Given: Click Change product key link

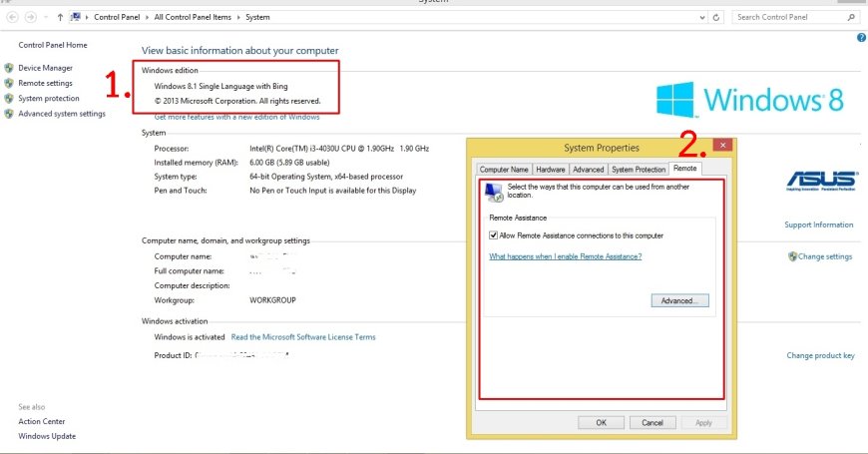Looking at the screenshot, I should coord(820,355).
